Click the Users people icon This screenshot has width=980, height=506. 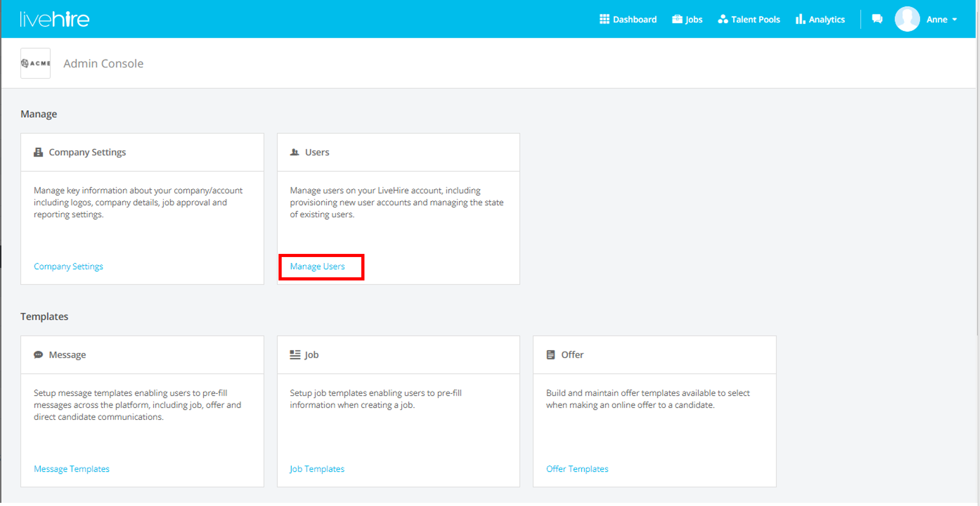point(295,152)
